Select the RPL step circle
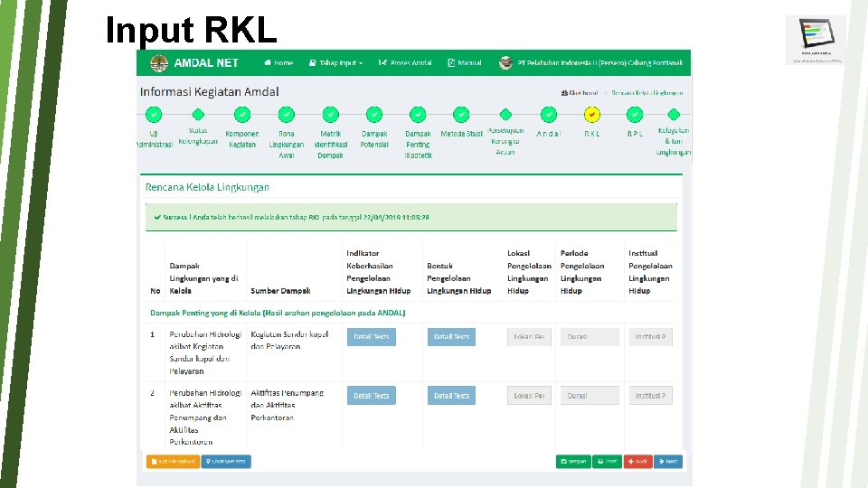 [635, 115]
